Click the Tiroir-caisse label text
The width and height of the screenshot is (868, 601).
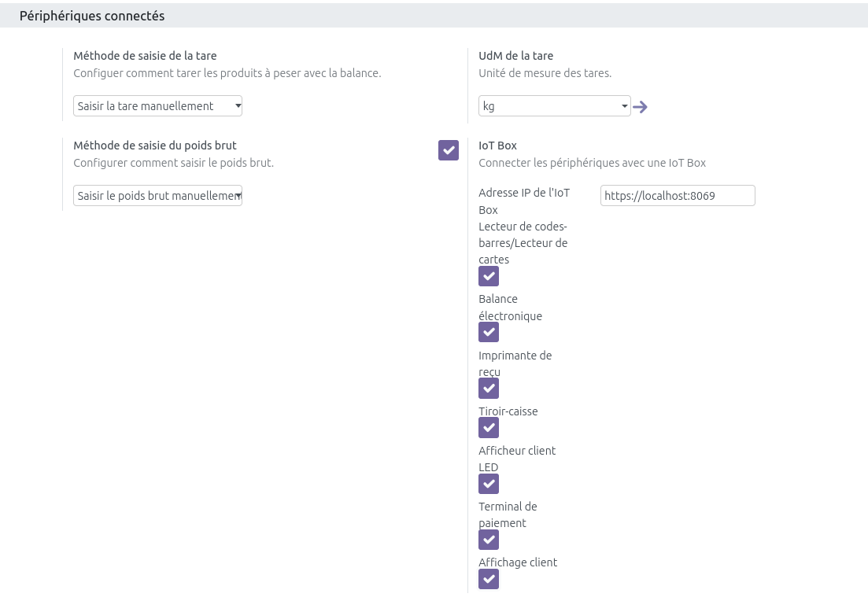point(508,411)
